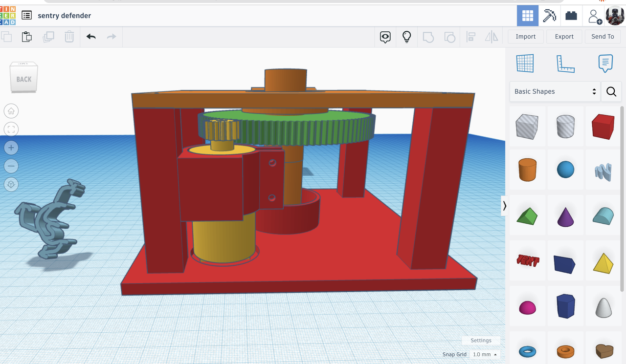Pick the blue Torus shape
Viewport: 626px width, 364px height.
coord(527,351)
